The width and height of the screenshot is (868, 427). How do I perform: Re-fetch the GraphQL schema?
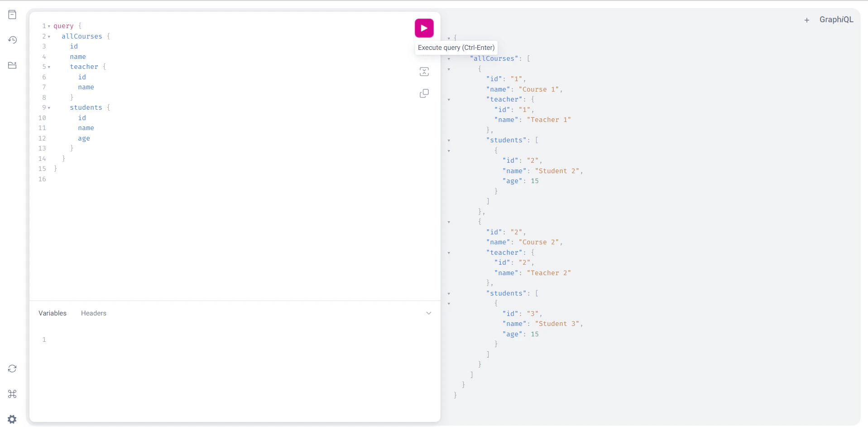click(x=12, y=369)
